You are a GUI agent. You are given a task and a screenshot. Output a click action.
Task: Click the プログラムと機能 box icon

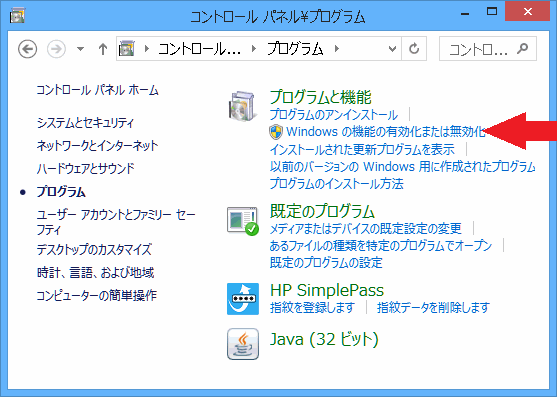pos(243,105)
